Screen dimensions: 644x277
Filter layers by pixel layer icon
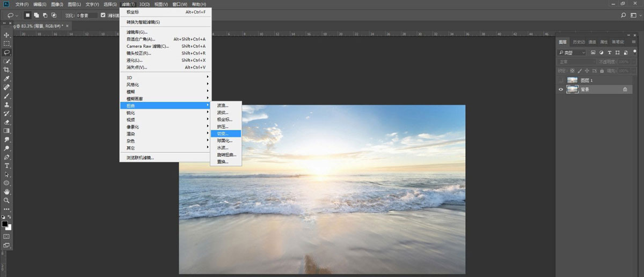(593, 53)
